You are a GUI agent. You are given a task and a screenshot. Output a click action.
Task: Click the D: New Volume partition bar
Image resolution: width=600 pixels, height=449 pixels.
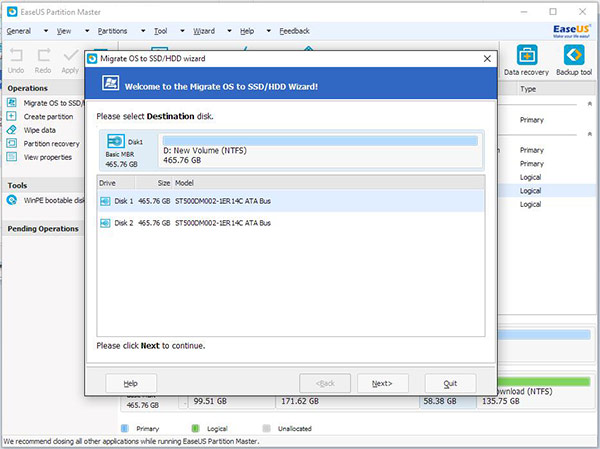pyautogui.click(x=321, y=140)
